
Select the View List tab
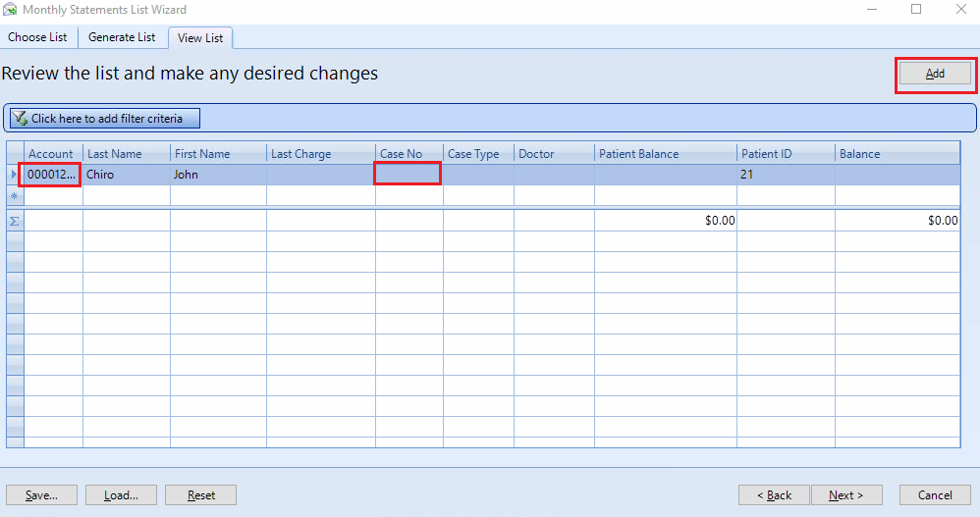click(200, 38)
